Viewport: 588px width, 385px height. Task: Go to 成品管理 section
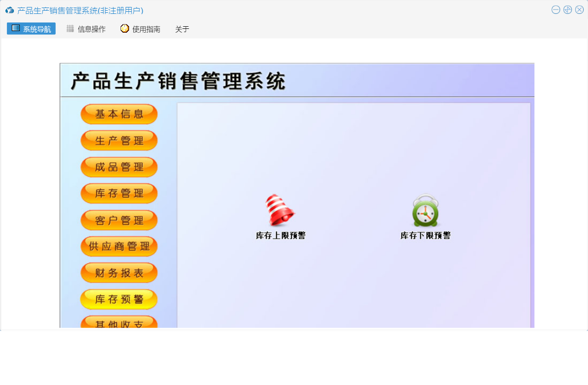point(119,167)
